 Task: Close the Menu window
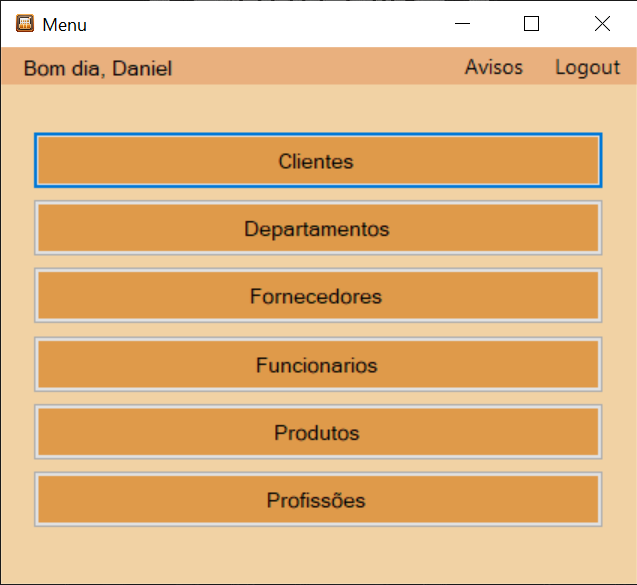point(602,24)
